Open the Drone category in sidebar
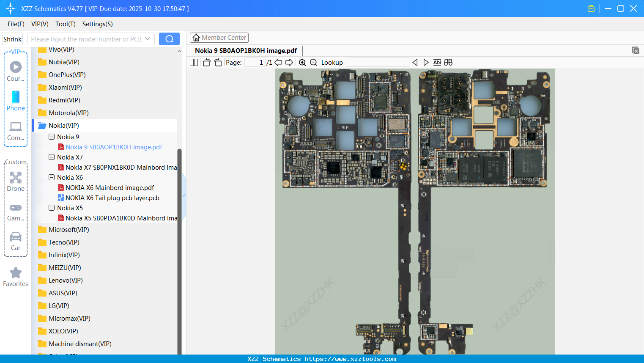 tap(16, 181)
